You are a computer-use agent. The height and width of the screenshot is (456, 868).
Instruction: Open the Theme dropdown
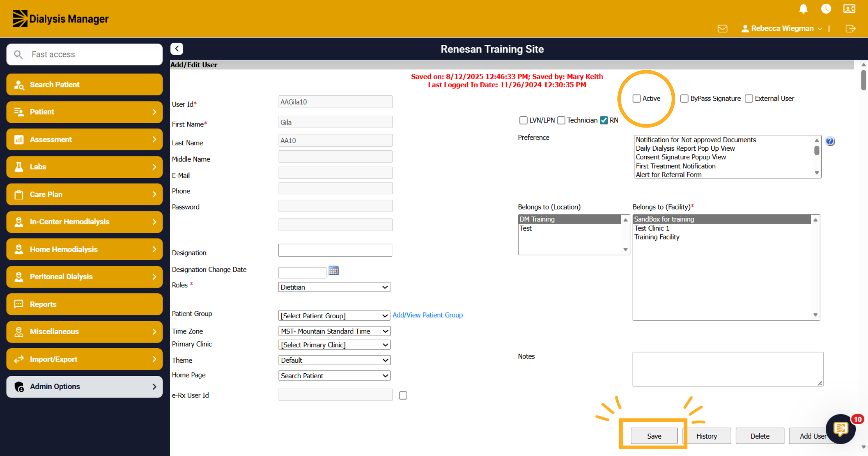[x=334, y=360]
